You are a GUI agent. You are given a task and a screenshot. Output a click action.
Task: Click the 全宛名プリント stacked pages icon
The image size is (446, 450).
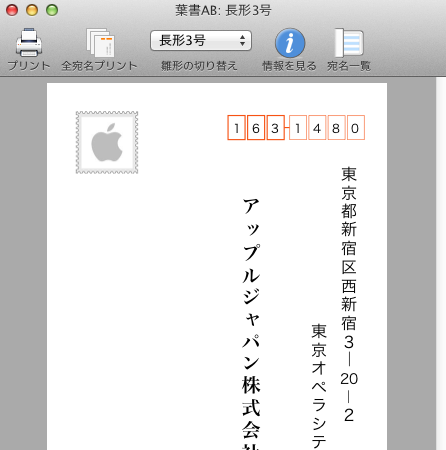(101, 43)
